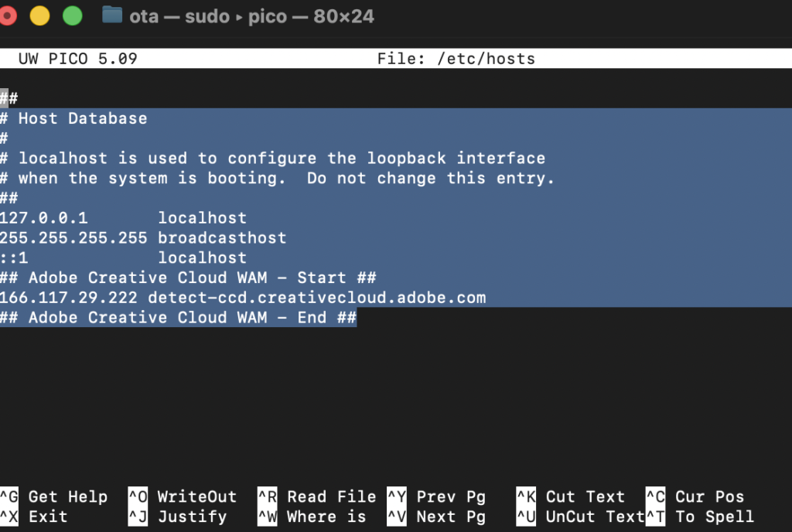Screen dimensions: 792x532
Task: Click the ^U UnCut Text command
Action: [x=580, y=517]
